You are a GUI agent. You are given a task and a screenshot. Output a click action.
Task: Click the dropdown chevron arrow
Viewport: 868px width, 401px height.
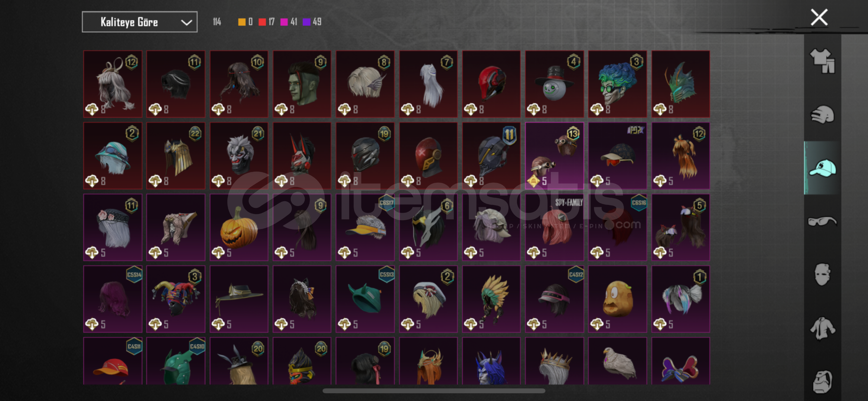(x=186, y=23)
